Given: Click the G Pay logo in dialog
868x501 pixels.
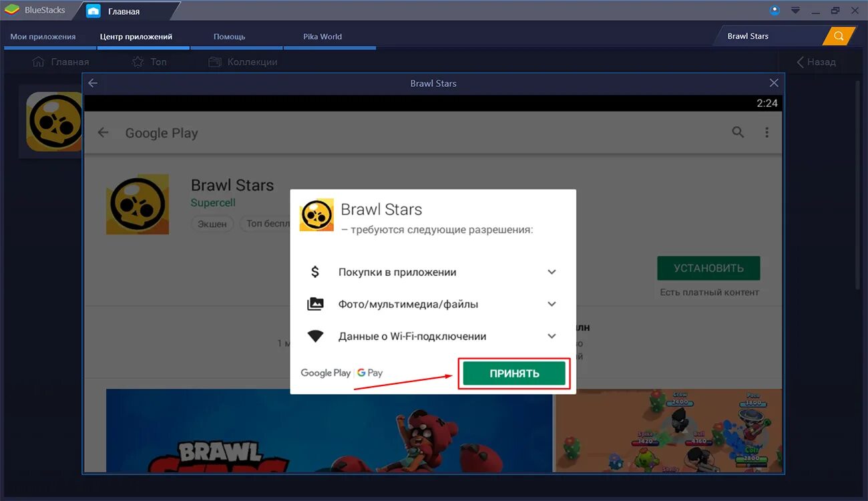Looking at the screenshot, I should 370,373.
